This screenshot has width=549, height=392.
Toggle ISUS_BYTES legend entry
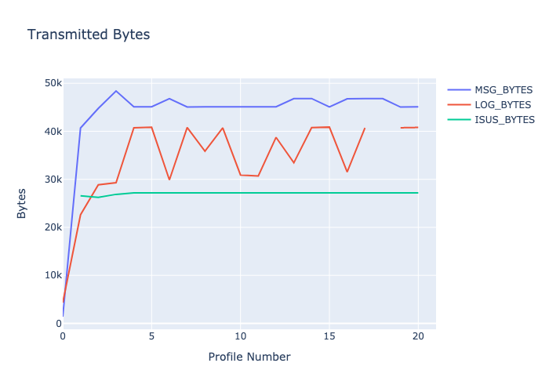[504, 120]
